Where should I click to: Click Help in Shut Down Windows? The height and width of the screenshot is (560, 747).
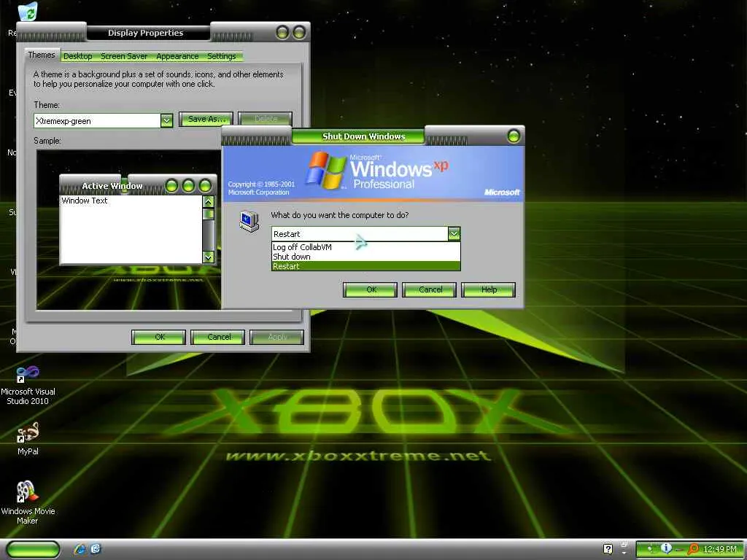point(488,289)
